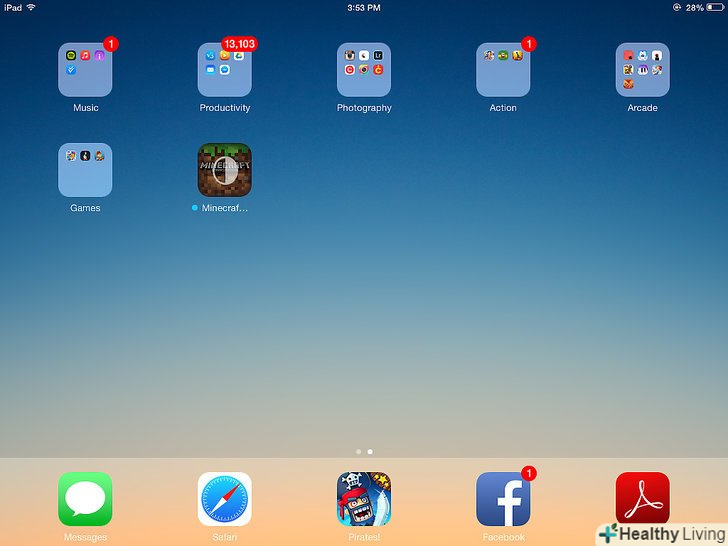Tap the rotation lock status icon
The image size is (728, 546).
677,7
